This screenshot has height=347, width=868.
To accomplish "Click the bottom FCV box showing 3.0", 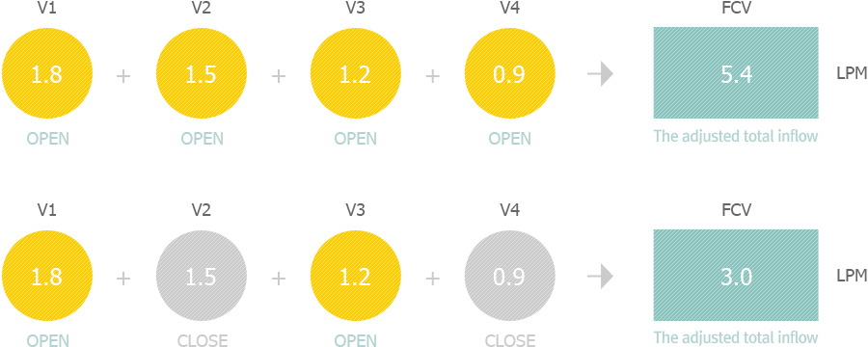I will coord(736,275).
